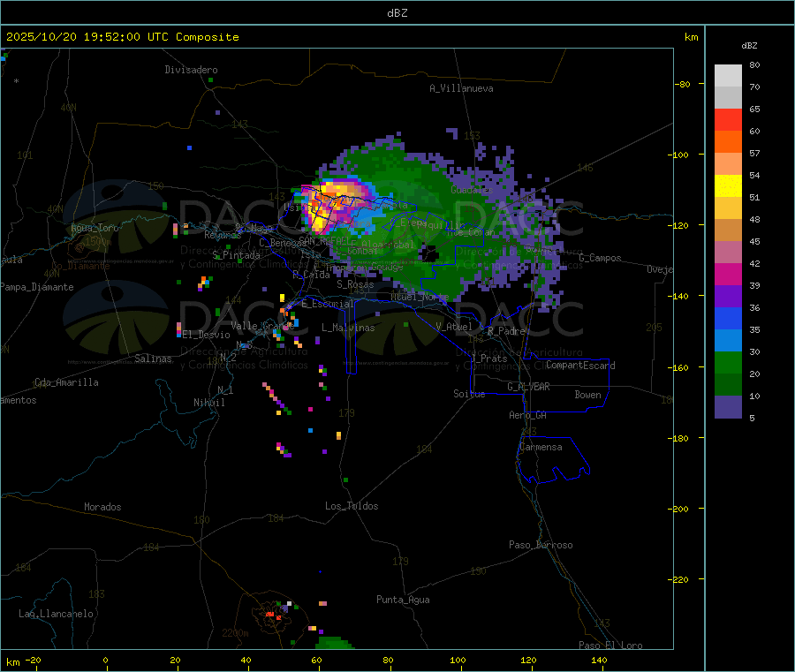
Task: Select the 'Bowen' map label
Action: coord(587,395)
